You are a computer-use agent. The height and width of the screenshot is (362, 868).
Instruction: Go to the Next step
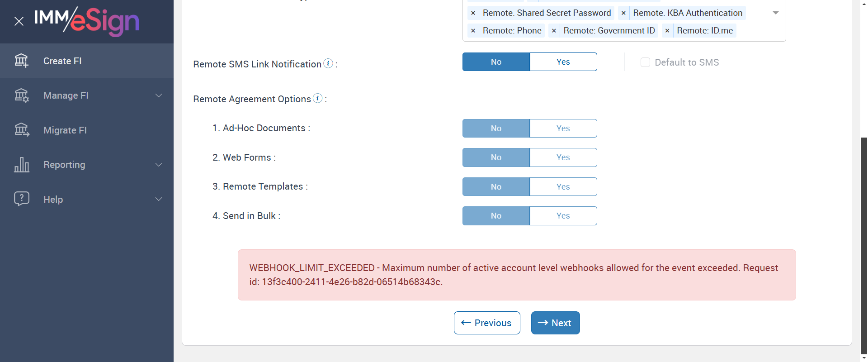[555, 323]
